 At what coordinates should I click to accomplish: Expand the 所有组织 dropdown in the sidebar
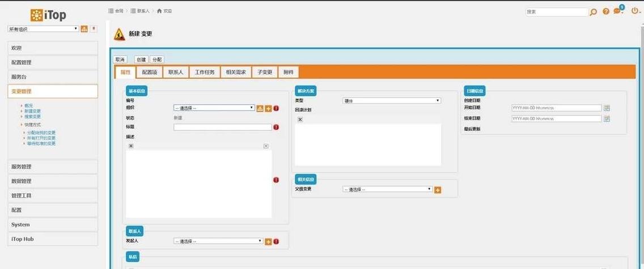coord(43,29)
